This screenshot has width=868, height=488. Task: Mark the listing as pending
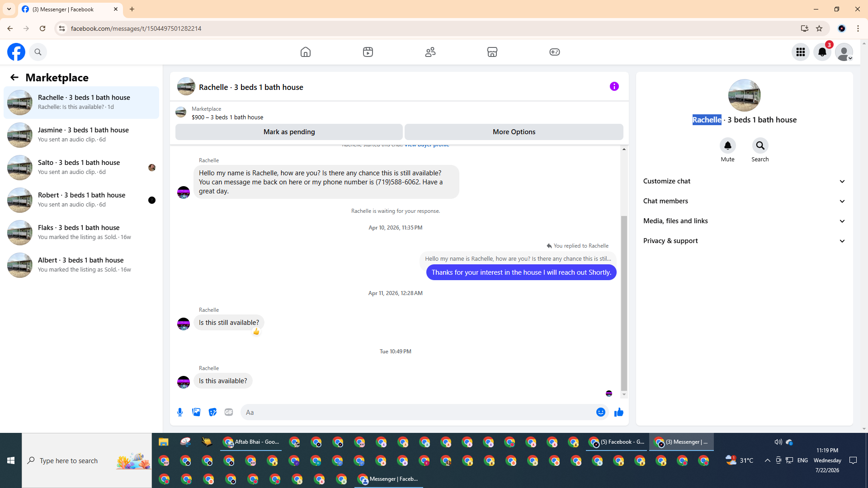pos(289,132)
